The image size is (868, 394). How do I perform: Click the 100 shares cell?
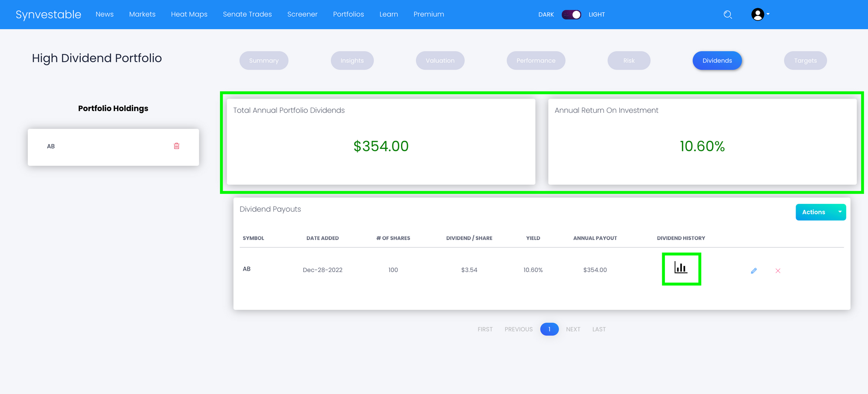coord(393,270)
